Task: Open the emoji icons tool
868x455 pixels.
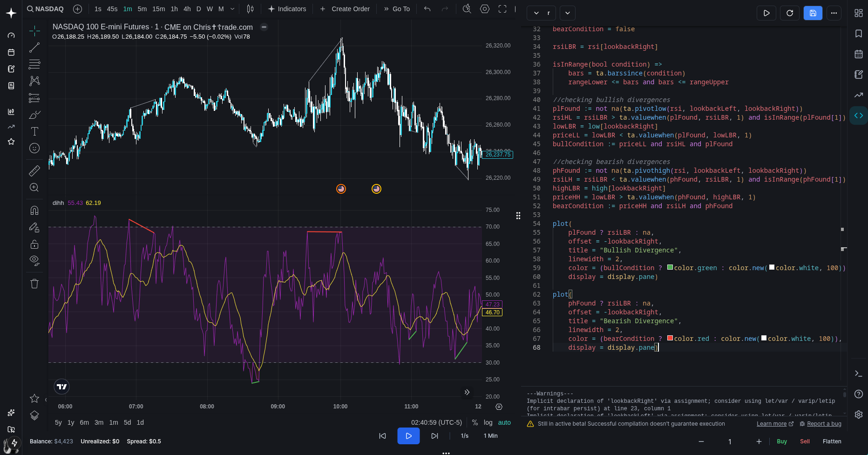Action: 34,148
